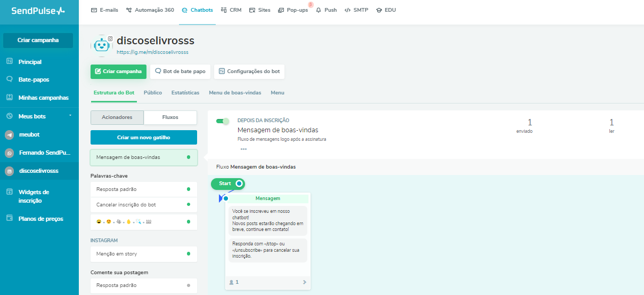644x295 pixels.
Task: Open SMTP section
Action: (356, 10)
